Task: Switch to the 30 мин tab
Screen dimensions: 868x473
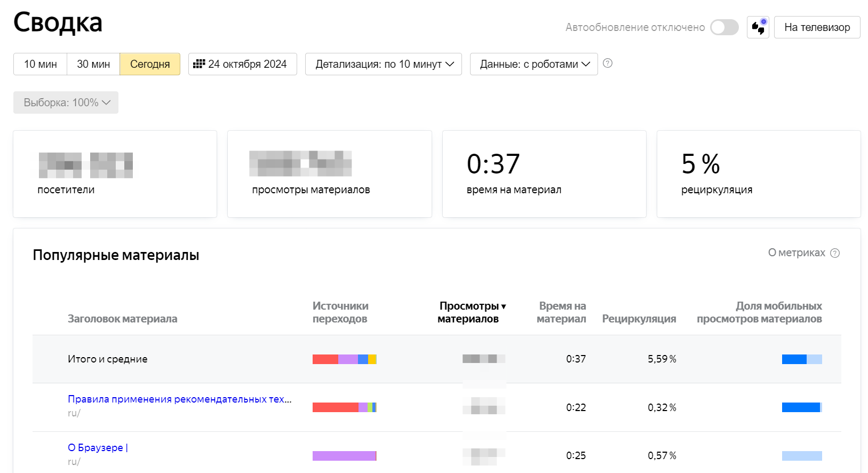Action: [x=93, y=64]
